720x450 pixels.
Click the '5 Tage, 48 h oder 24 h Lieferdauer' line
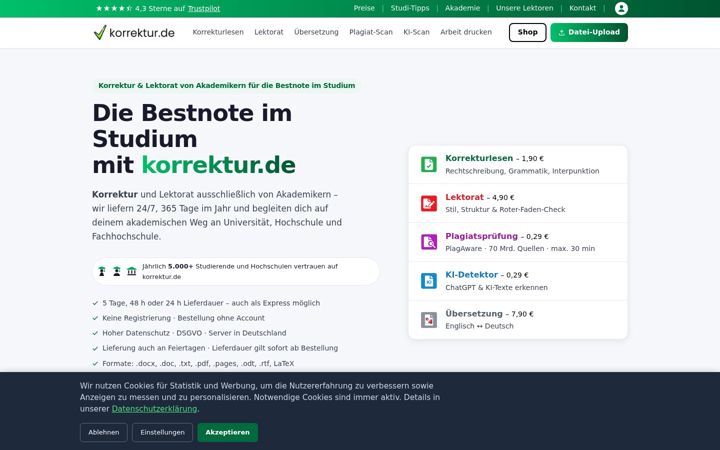point(211,303)
